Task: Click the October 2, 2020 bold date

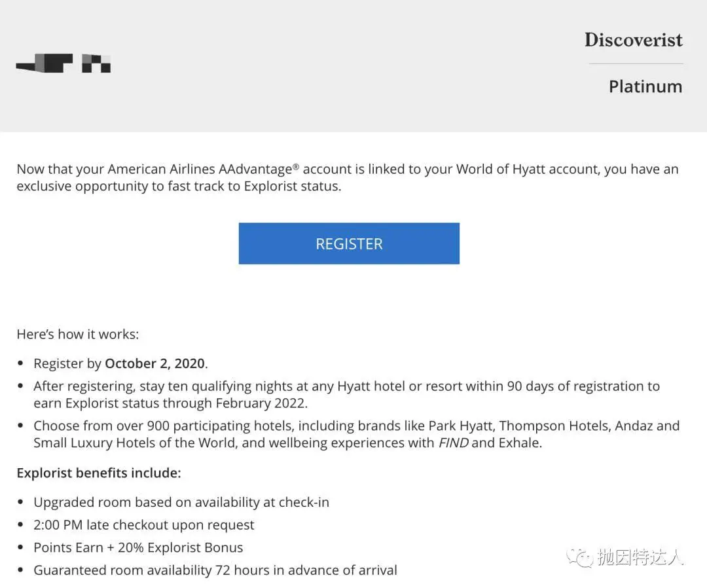Action: click(155, 363)
